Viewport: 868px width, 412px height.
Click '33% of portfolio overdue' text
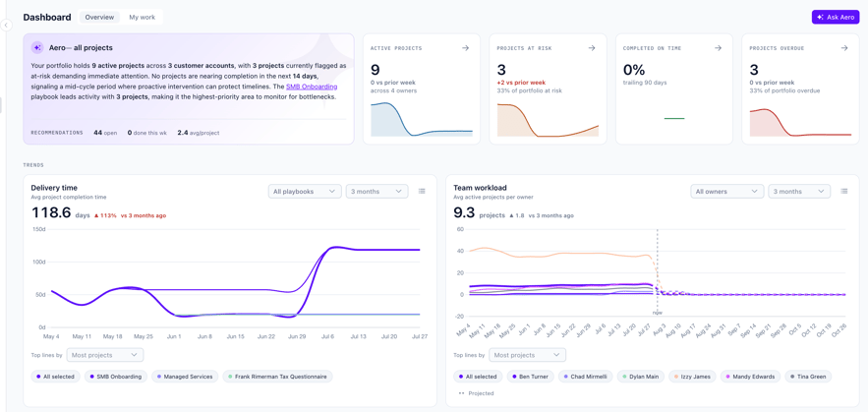coord(784,90)
